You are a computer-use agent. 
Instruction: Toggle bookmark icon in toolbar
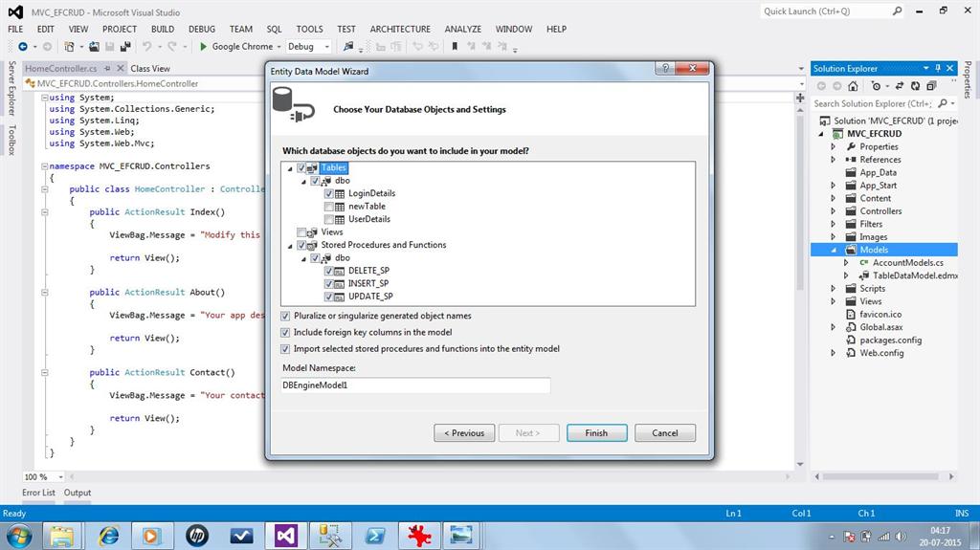point(455,46)
